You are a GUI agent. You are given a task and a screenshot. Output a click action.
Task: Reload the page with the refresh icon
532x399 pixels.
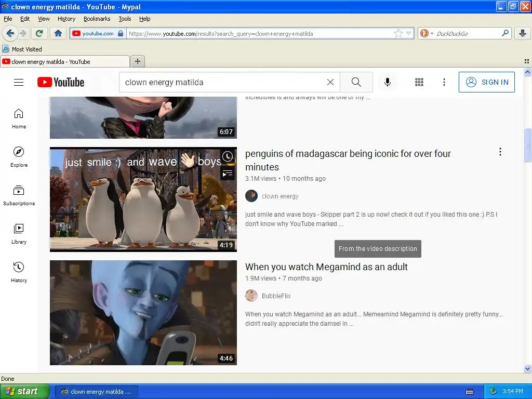(39, 33)
